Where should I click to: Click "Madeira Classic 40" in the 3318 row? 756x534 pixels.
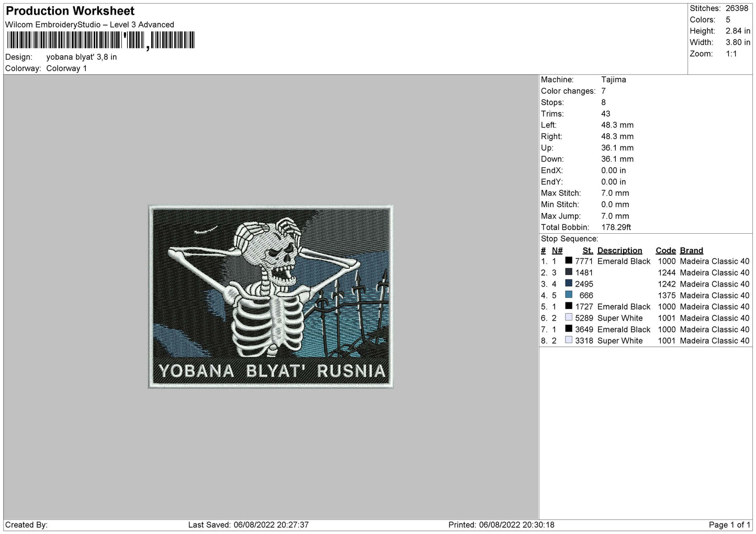(x=715, y=341)
